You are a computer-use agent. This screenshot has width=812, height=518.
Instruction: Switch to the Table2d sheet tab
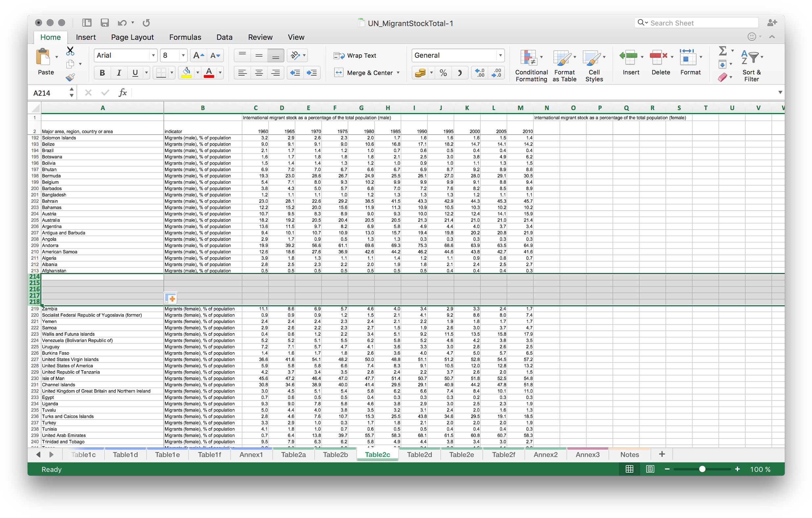[419, 455]
